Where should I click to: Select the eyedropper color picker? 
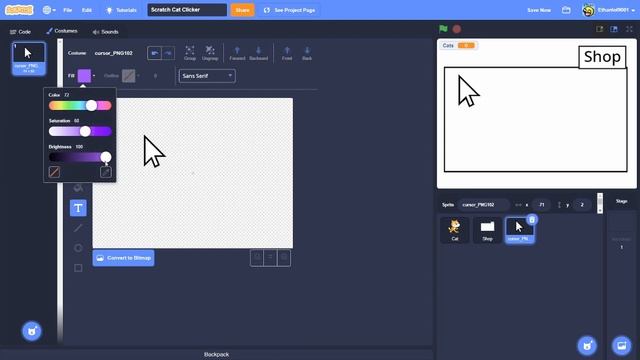[x=106, y=172]
